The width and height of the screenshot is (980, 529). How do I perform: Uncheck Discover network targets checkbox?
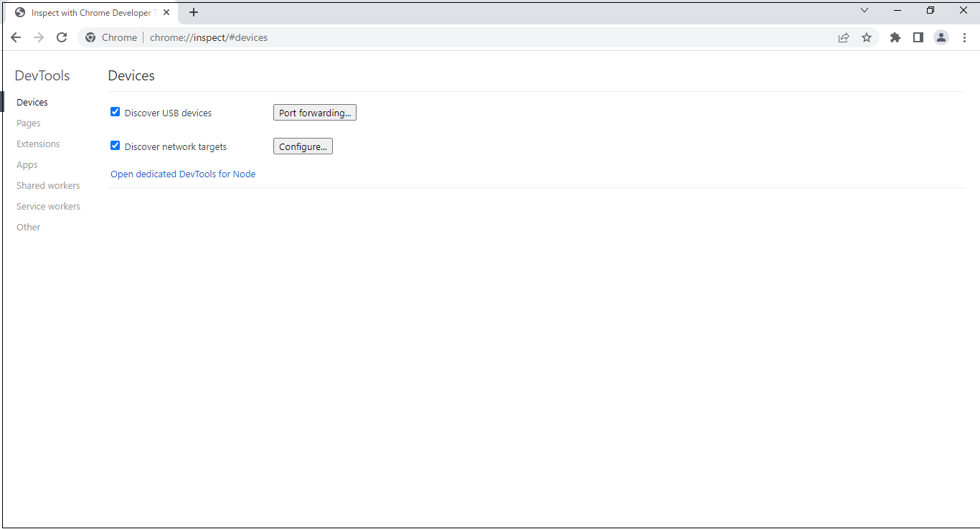(115, 146)
